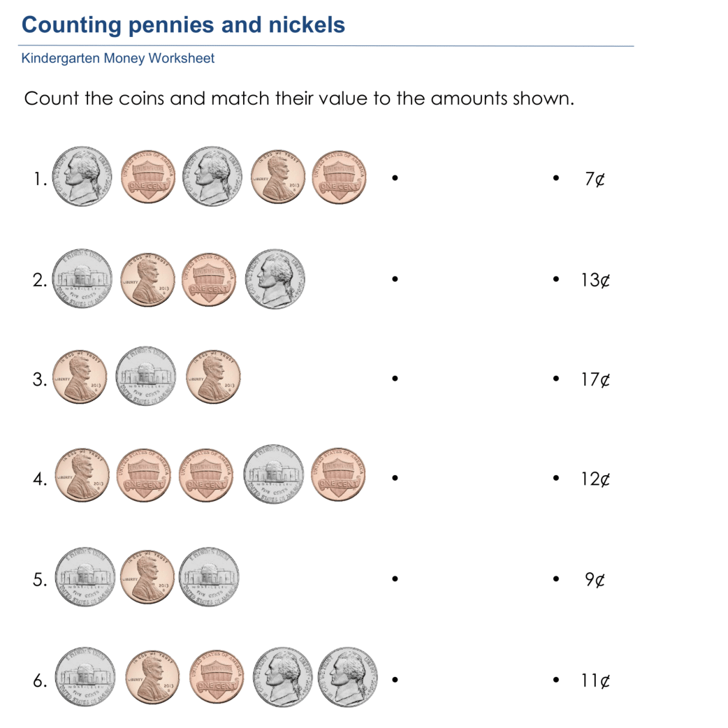
Task: Select the dot beside the 12¢ amount
Action: coord(555,479)
